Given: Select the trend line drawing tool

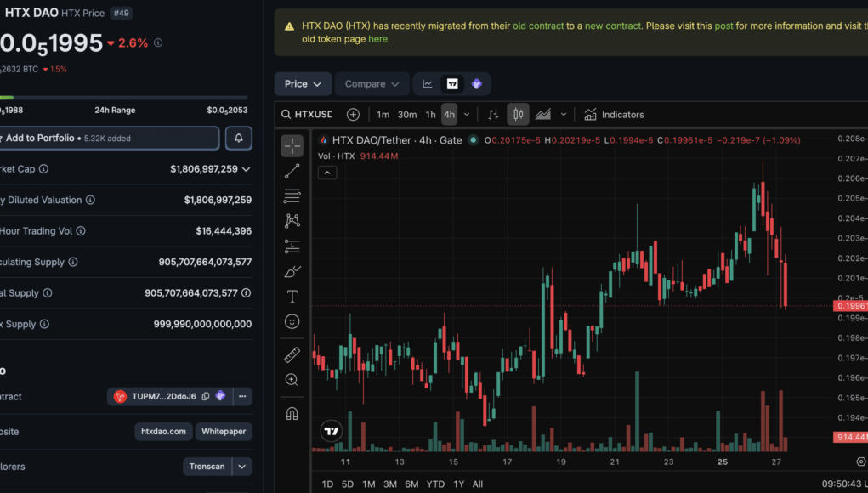Looking at the screenshot, I should (292, 171).
